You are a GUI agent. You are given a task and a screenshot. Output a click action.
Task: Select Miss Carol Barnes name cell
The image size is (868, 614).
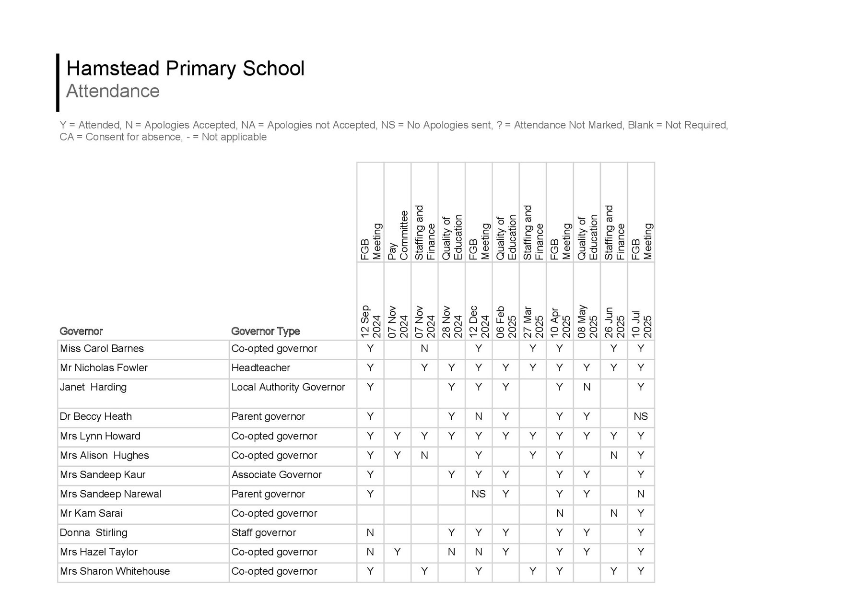tap(102, 349)
